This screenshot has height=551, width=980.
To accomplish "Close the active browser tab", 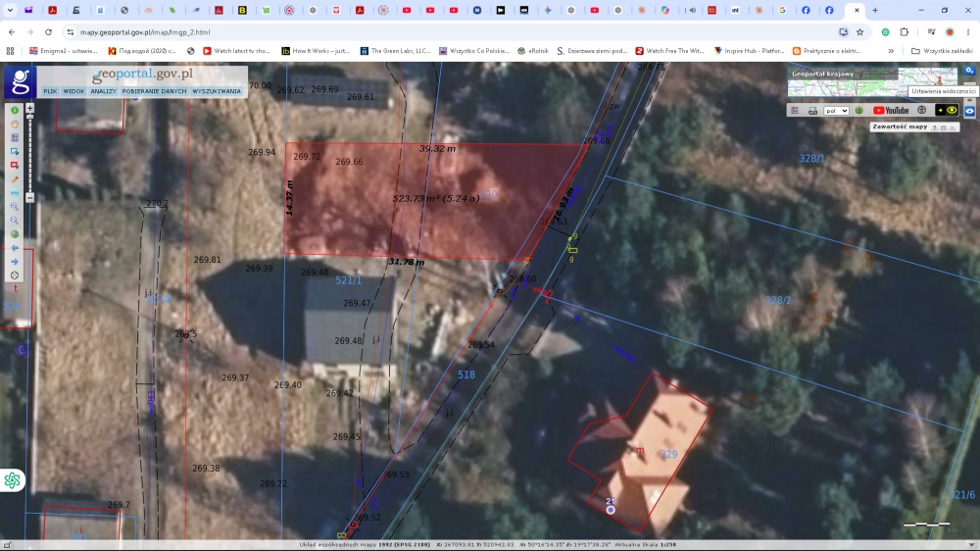I will point(857,10).
